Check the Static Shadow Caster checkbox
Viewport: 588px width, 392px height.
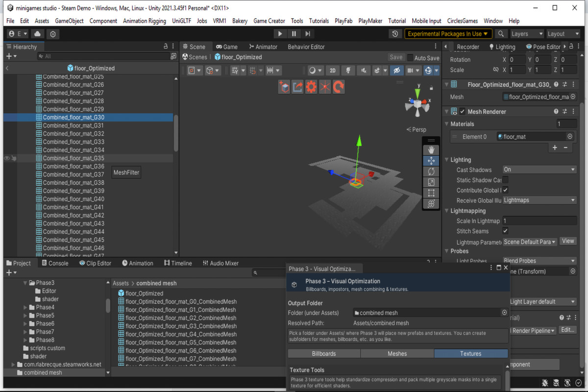pos(505,180)
